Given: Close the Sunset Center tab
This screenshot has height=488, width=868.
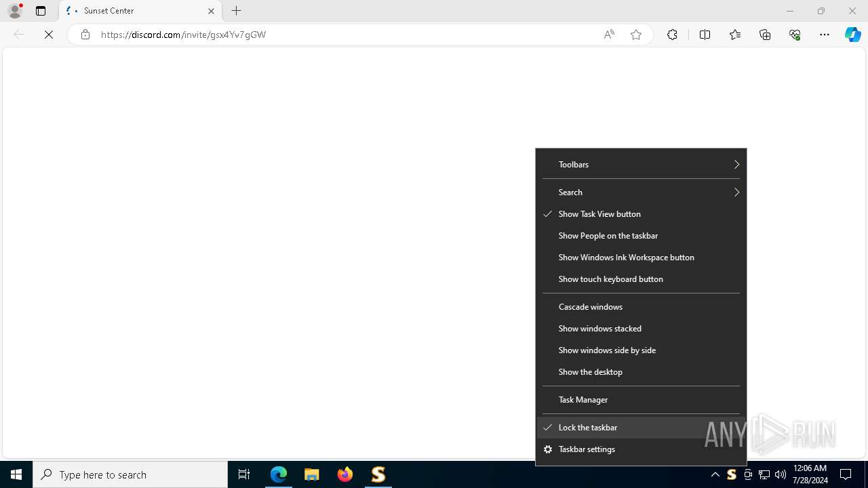Looking at the screenshot, I should coord(211,11).
